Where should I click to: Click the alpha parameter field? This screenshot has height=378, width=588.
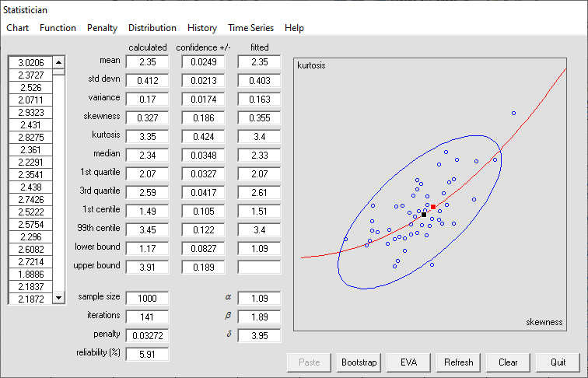coord(259,299)
